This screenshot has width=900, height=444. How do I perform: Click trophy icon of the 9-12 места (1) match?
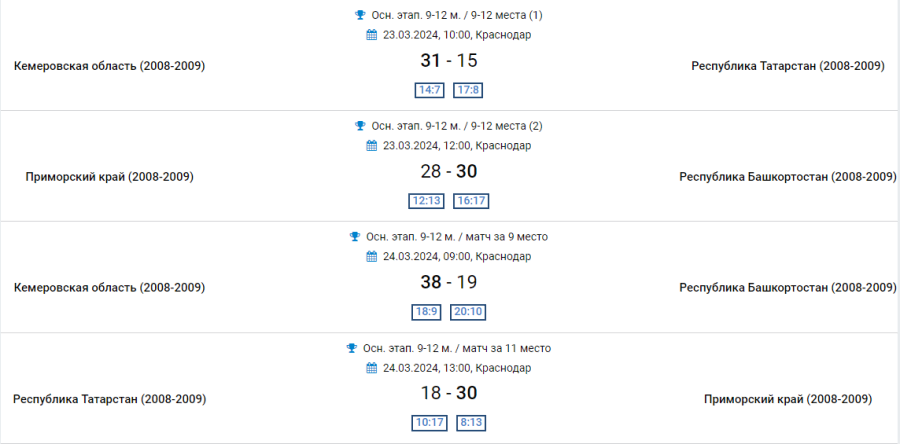361,15
